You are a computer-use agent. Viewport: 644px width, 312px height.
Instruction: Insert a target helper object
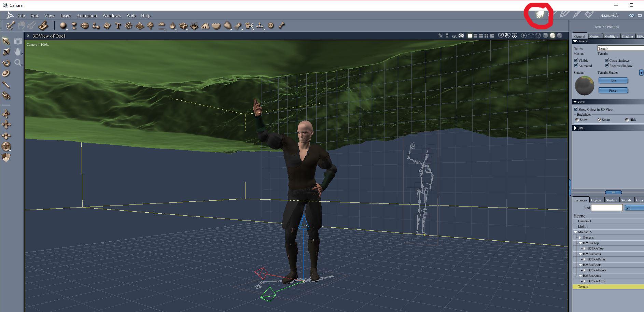[x=271, y=26]
